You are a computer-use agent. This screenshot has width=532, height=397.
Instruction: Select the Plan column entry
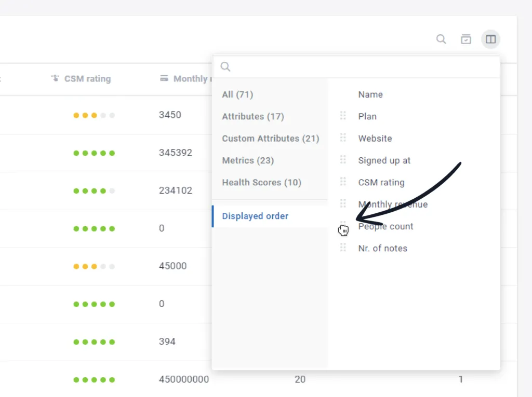click(367, 116)
